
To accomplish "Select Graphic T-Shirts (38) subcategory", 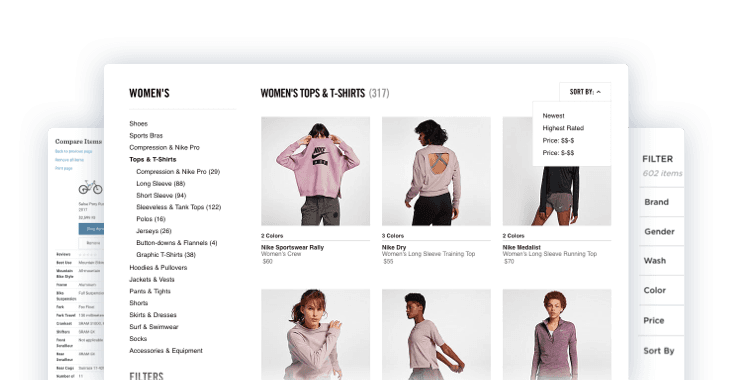I will tap(166, 255).
